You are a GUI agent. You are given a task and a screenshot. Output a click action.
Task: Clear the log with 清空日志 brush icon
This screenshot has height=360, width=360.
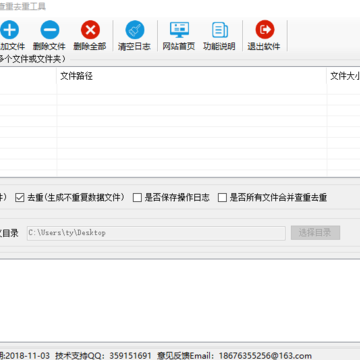tap(135, 30)
